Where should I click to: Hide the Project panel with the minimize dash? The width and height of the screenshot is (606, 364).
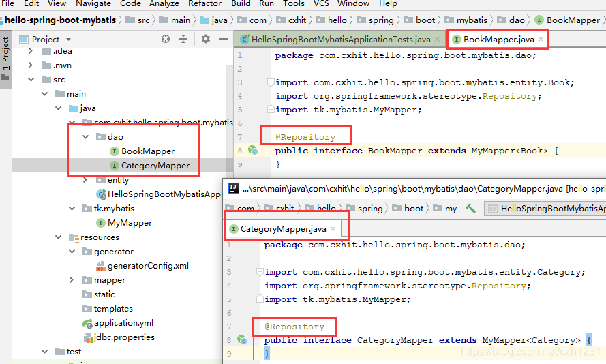pos(224,39)
